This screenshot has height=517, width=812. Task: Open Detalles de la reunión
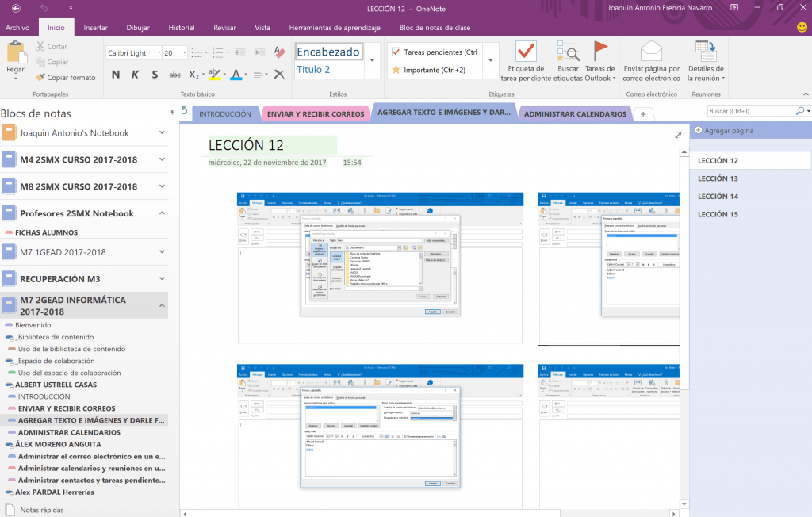pyautogui.click(x=705, y=61)
